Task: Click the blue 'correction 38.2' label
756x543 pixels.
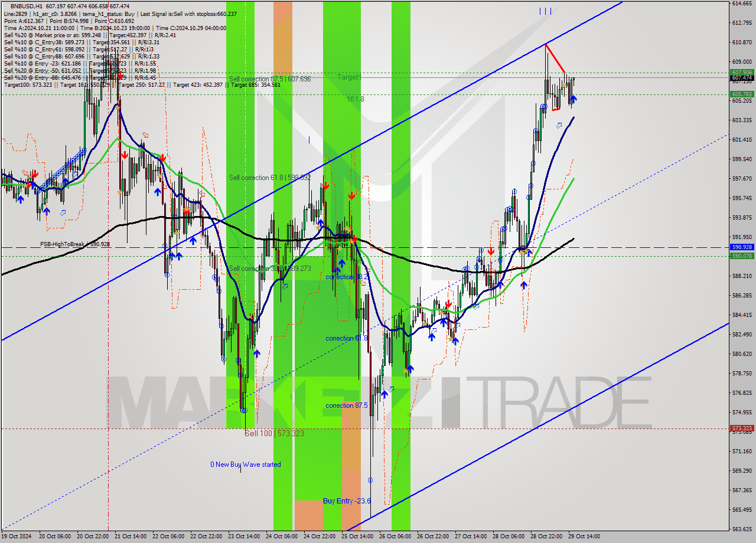Action: 348,277
